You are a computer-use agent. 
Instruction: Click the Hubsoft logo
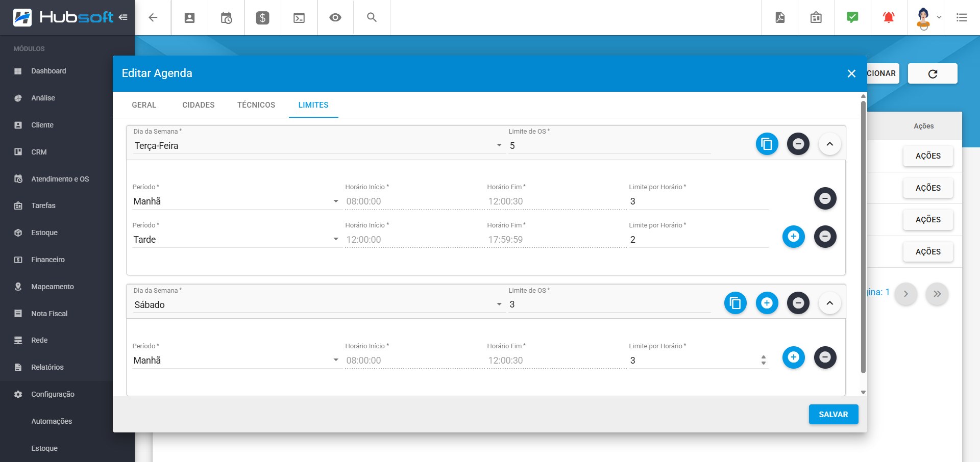click(x=63, y=17)
